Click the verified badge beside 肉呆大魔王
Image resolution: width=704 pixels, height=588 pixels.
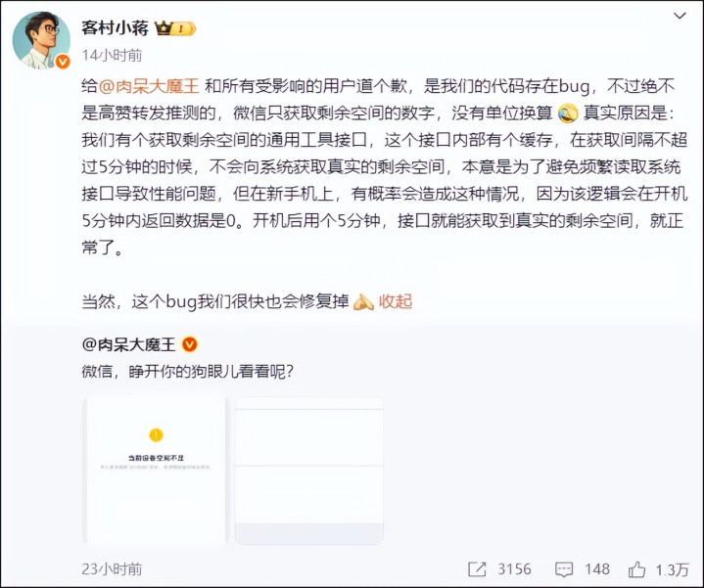point(190,344)
